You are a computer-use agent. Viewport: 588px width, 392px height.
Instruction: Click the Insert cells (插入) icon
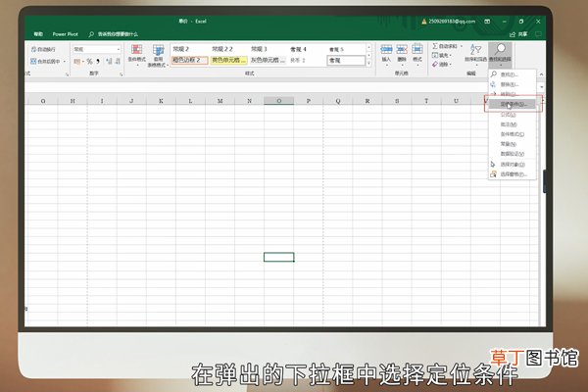pos(386,49)
